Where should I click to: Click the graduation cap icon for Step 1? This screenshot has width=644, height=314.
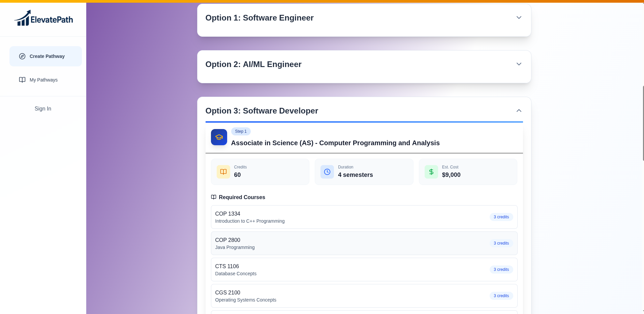219,137
